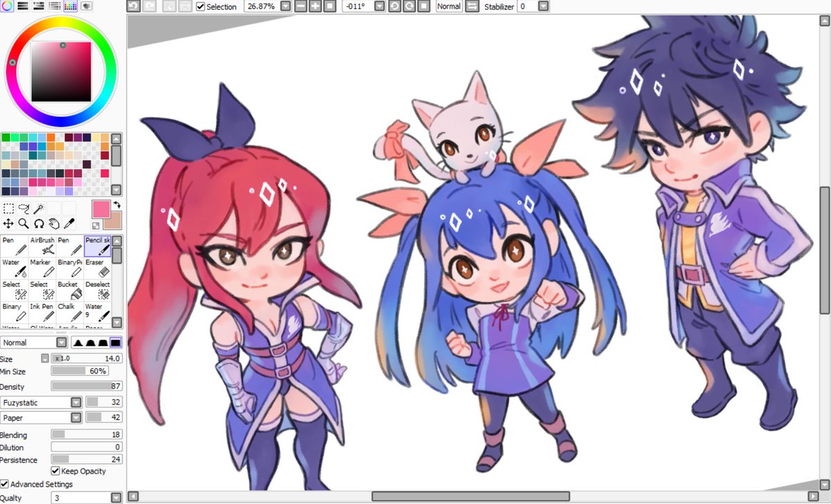
Task: Reset the canvas zoom
Action: click(330, 6)
